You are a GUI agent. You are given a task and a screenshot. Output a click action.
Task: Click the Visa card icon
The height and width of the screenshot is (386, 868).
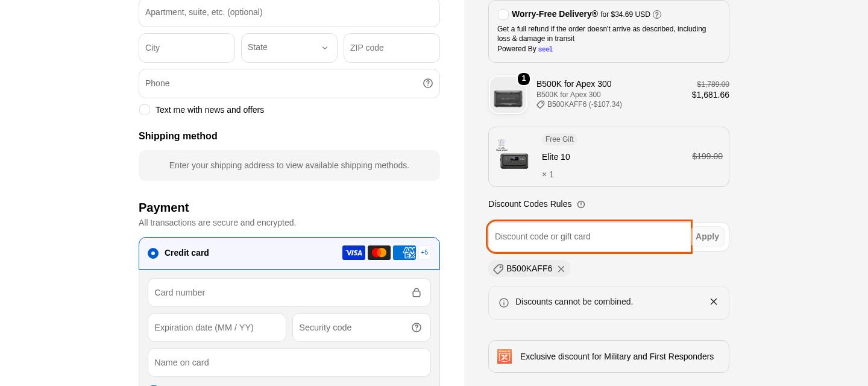point(354,253)
